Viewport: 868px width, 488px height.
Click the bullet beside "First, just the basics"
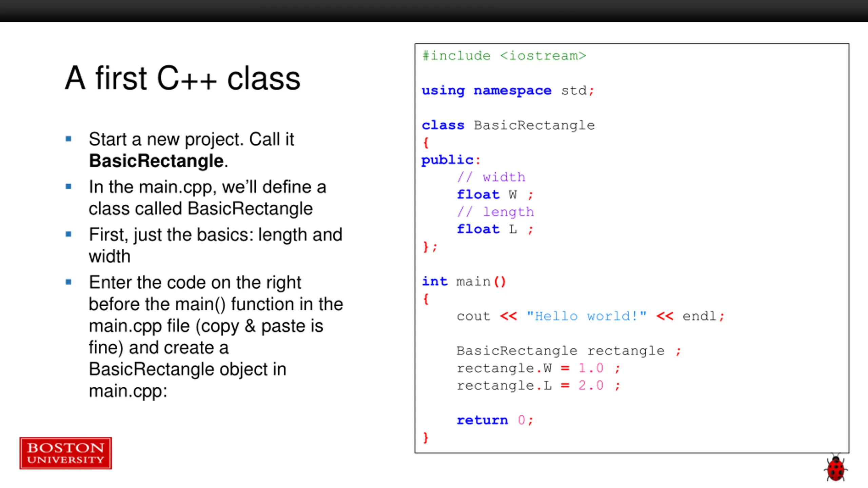click(68, 234)
